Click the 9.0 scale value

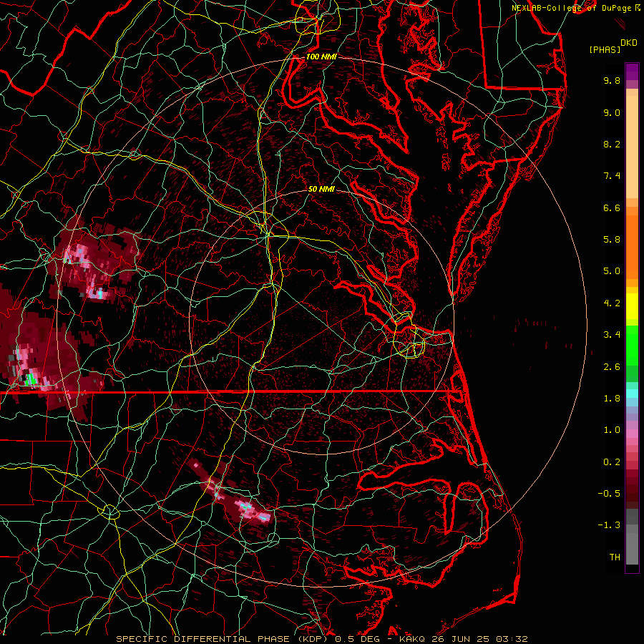click(x=612, y=113)
